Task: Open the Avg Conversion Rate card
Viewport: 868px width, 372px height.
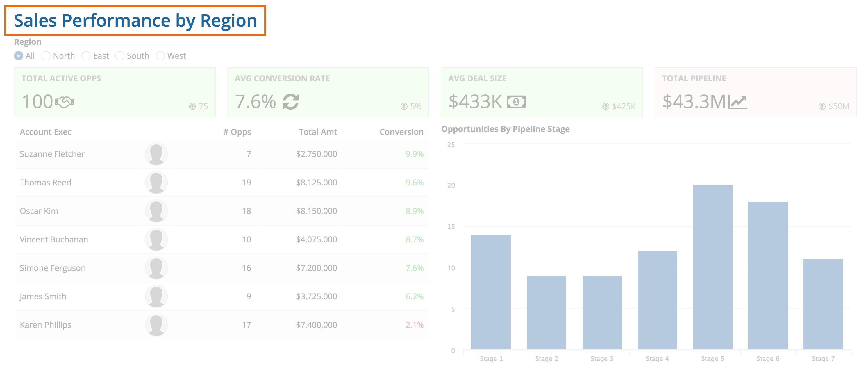Action: pos(328,92)
